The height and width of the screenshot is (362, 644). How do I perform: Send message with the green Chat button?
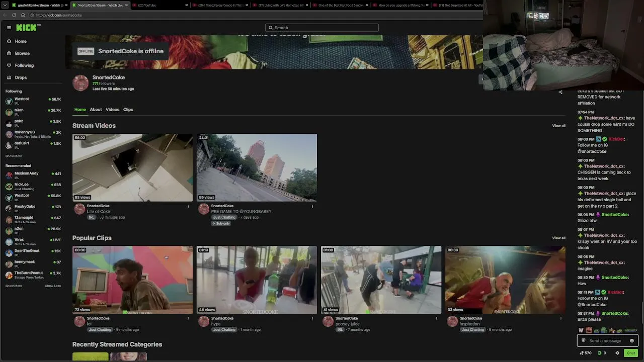click(x=631, y=353)
